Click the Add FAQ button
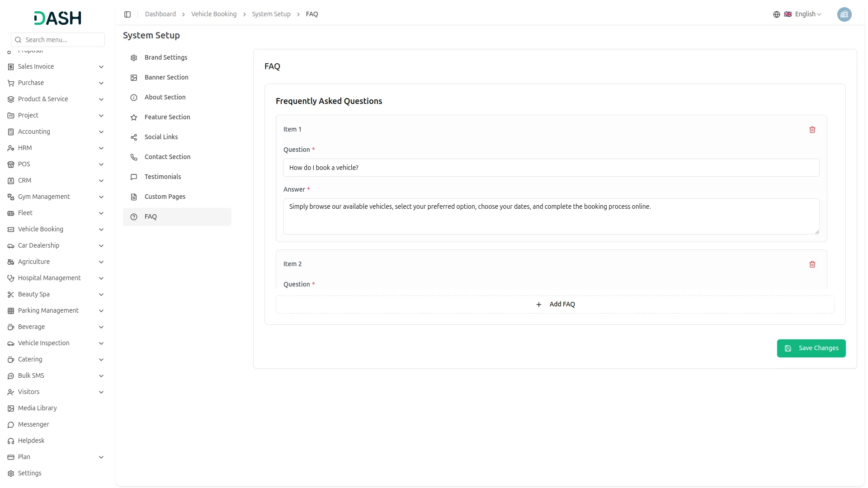Image resolution: width=868 pixels, height=488 pixels. pyautogui.click(x=555, y=305)
